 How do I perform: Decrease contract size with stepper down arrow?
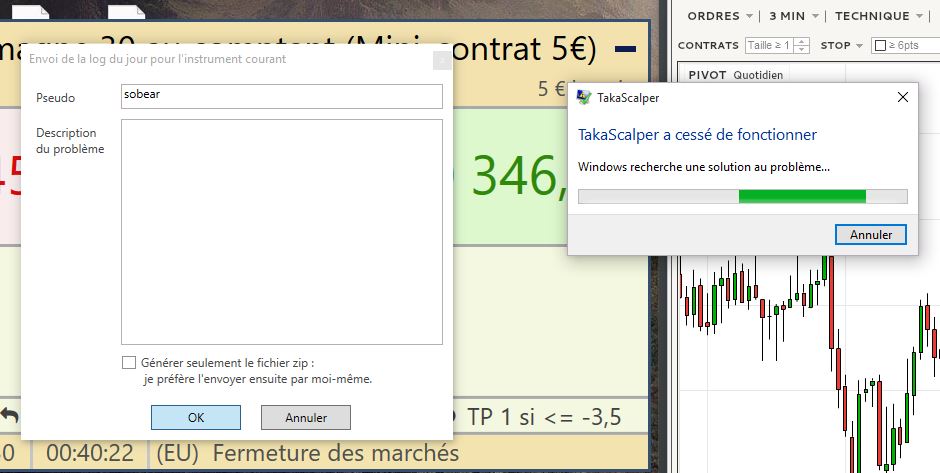tap(804, 49)
